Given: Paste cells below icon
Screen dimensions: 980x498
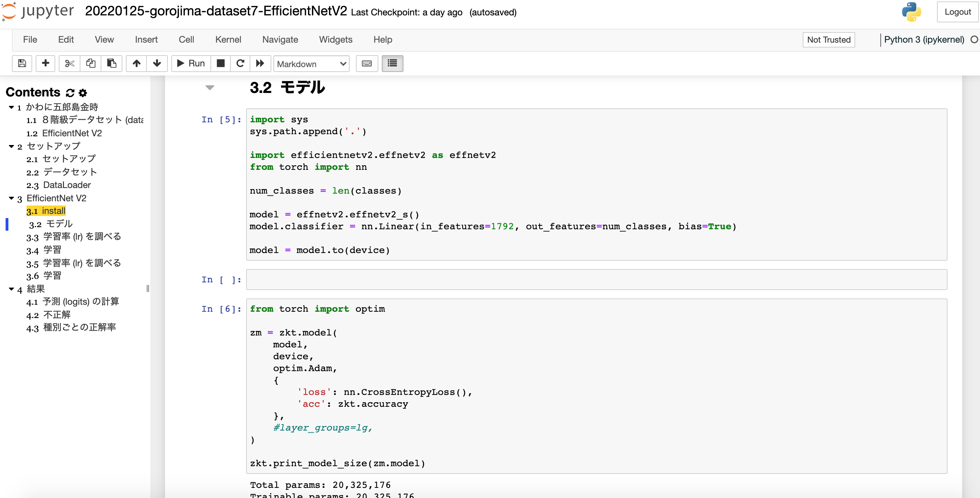Looking at the screenshot, I should [x=112, y=64].
